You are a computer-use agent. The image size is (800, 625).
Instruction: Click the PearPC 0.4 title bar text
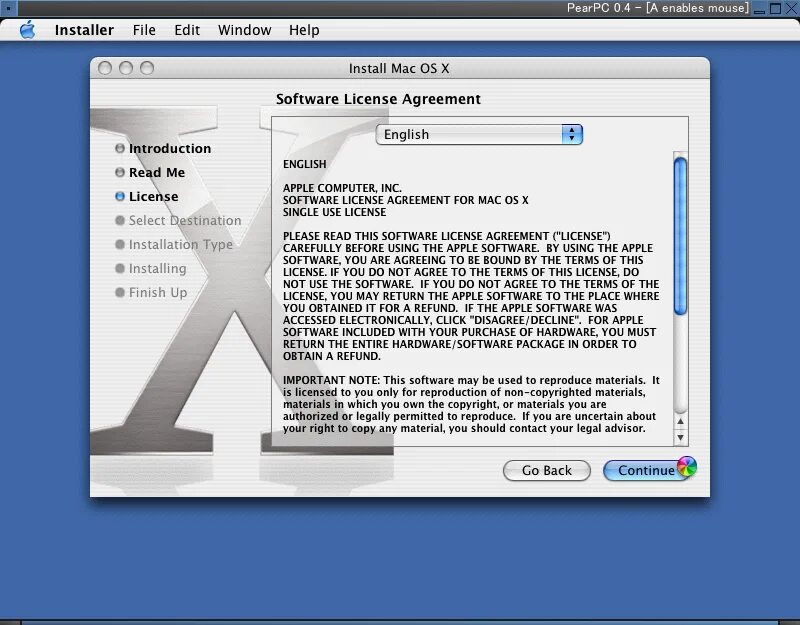coord(658,8)
